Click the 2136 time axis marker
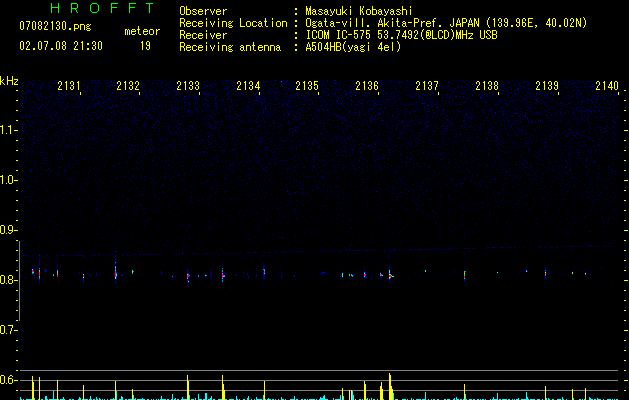The height and width of the screenshot is (400, 629). click(x=367, y=85)
